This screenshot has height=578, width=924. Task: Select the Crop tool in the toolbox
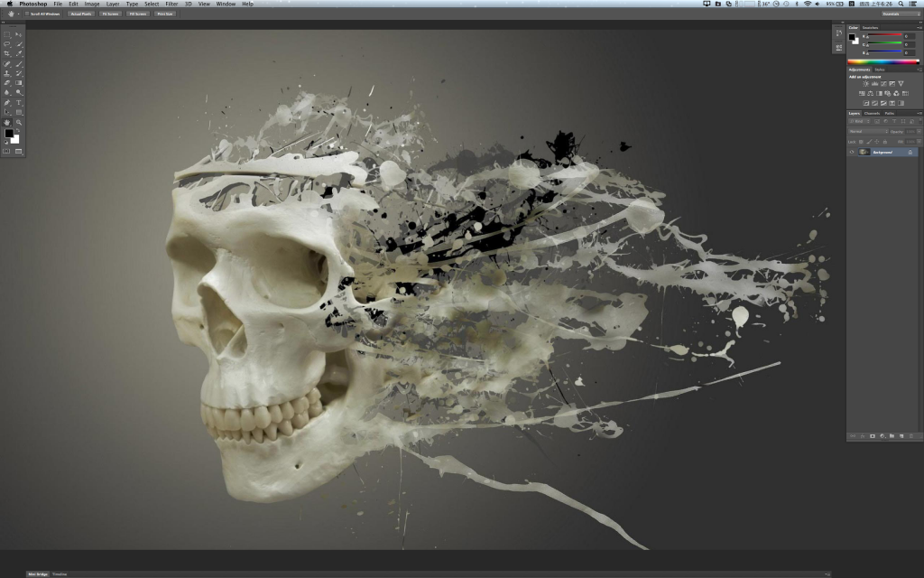7,53
